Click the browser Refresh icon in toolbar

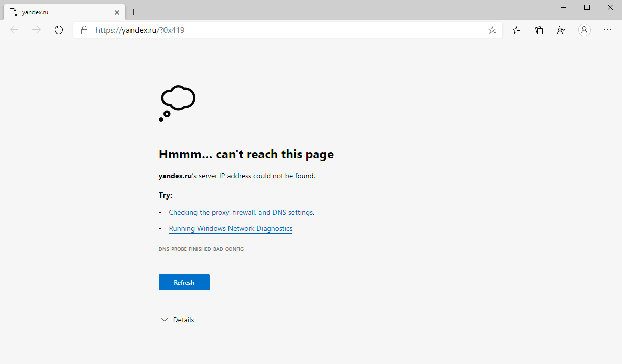(x=59, y=30)
